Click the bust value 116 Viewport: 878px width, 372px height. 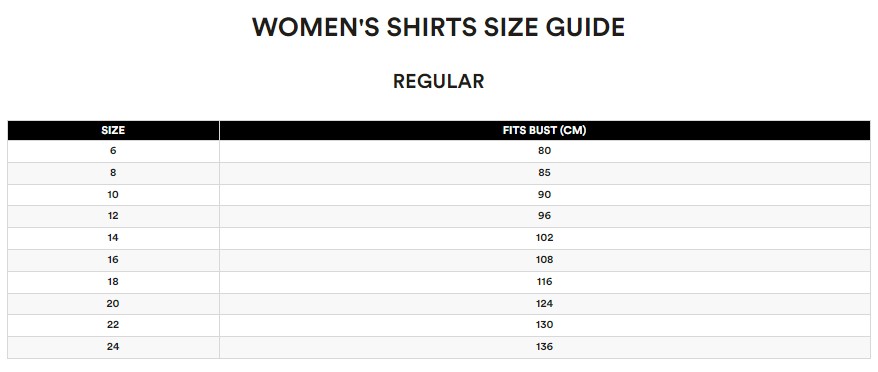tap(544, 281)
